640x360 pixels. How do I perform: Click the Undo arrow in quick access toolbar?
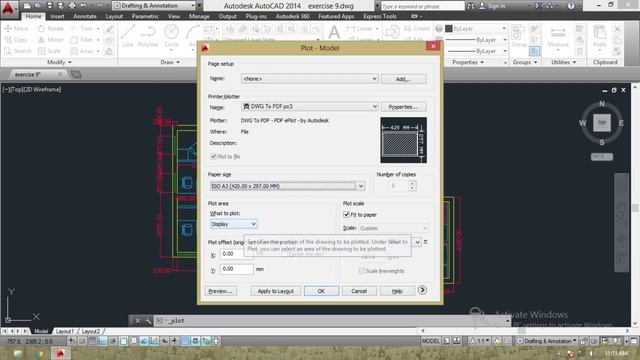point(84,6)
